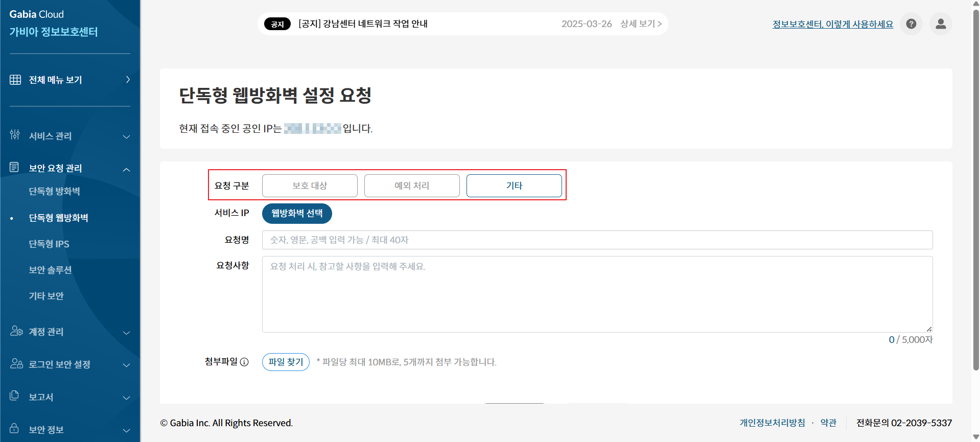
Task: Click the 서비스 관리 sliders icon
Action: pyautogui.click(x=15, y=135)
